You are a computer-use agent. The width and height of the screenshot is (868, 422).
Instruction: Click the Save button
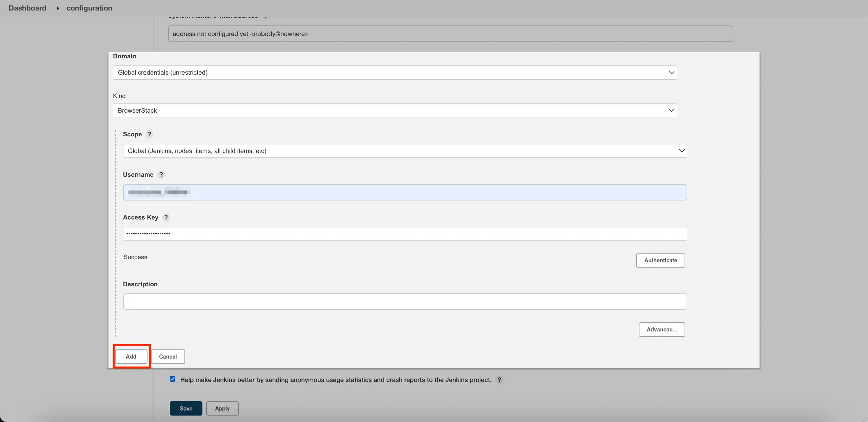tap(186, 408)
